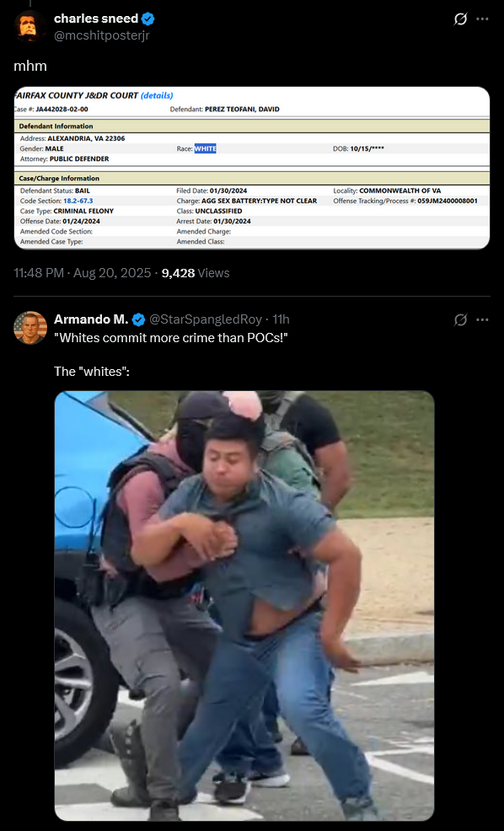Screen dimensions: 504x831
Task: Open the court record image attachment
Action: 252,168
